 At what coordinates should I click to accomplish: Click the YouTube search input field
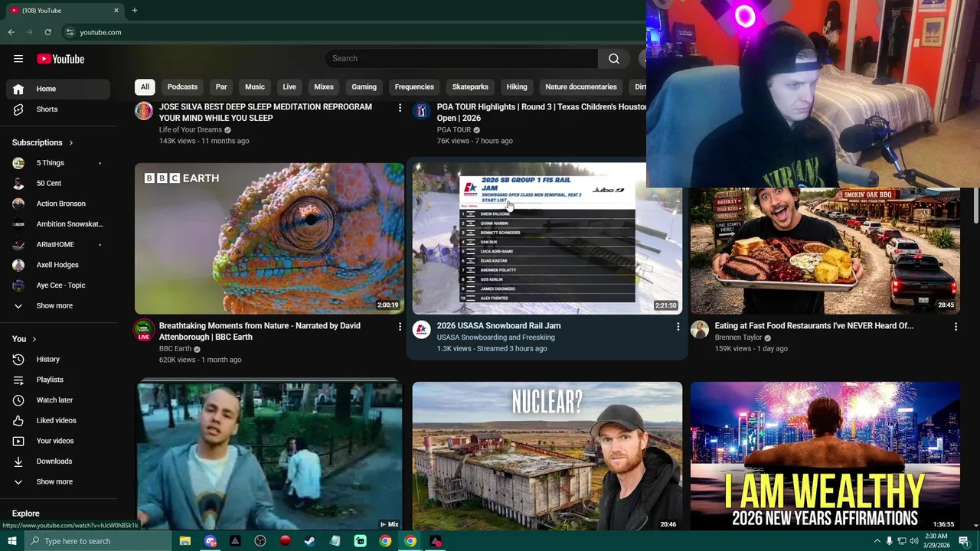click(x=462, y=58)
